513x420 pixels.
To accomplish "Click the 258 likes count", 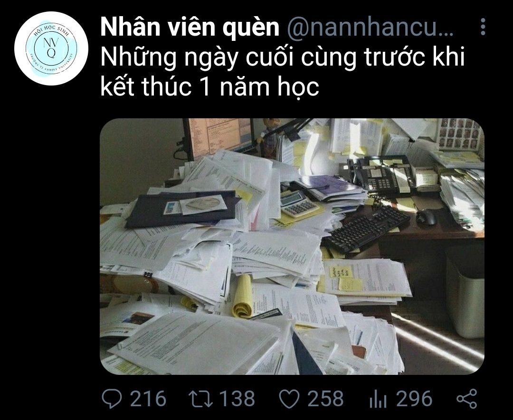I will point(325,399).
